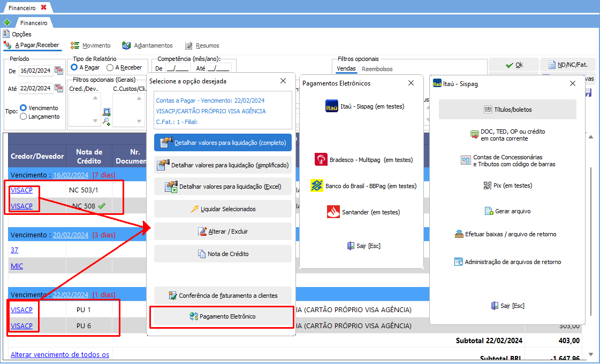Select the Vencimento type radio button

pos(23,108)
